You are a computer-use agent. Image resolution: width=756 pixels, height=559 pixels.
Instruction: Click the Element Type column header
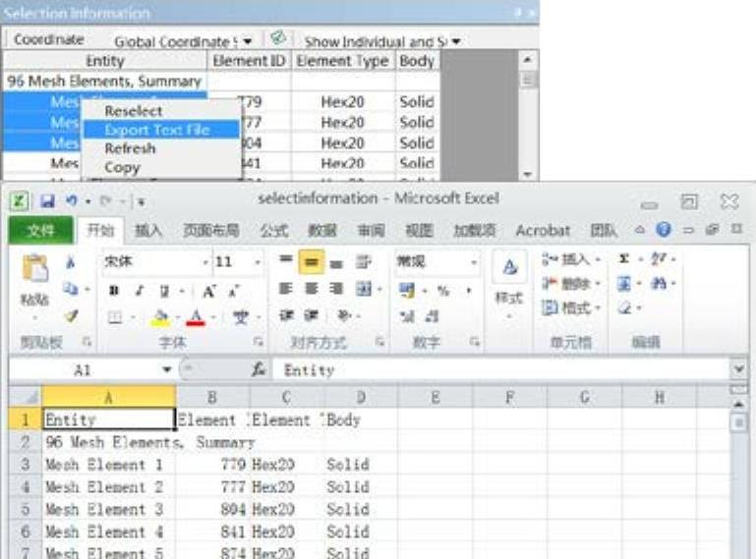click(x=343, y=61)
